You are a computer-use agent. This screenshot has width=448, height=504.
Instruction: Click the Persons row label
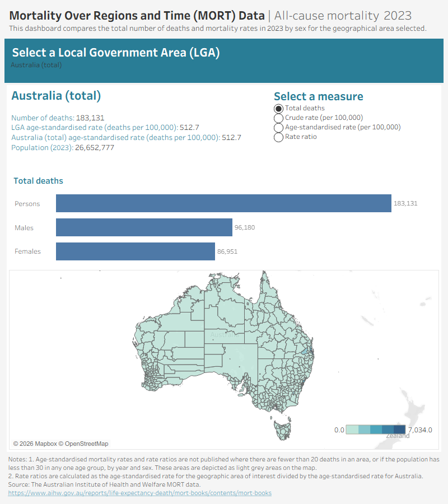27,204
